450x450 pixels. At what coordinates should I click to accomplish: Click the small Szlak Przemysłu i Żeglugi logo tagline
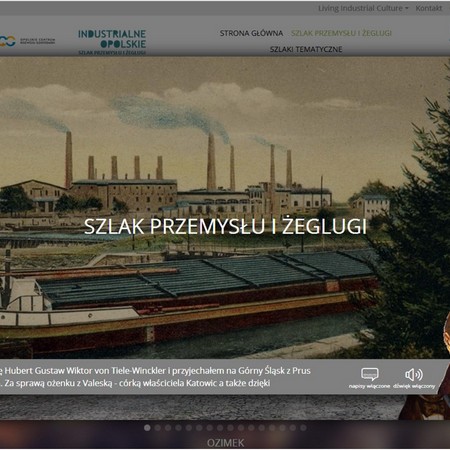tap(112, 53)
